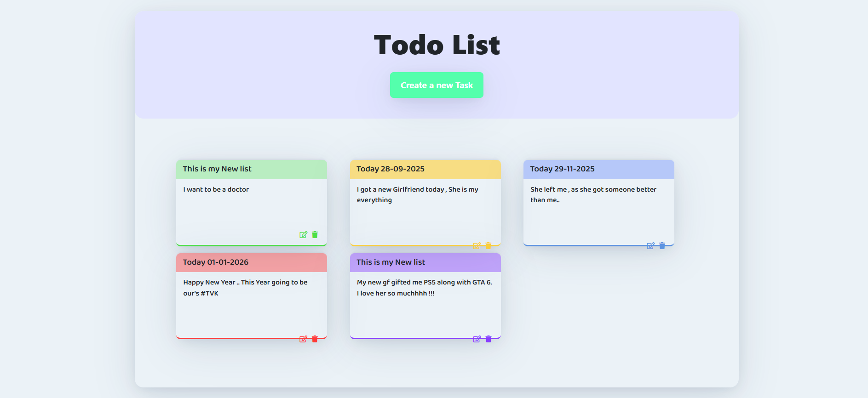868x398 pixels.
Task: Delete the red 'Today 01-01-2026' card
Action: tap(315, 339)
